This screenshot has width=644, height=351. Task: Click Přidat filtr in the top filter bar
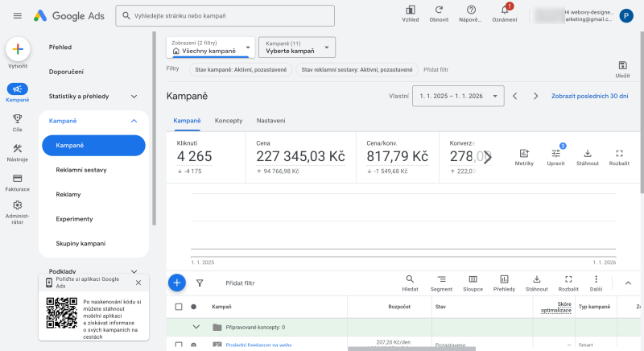(436, 70)
